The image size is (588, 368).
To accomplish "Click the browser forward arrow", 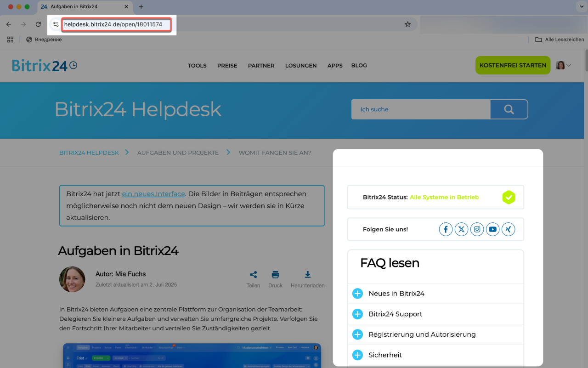I will 23,24.
